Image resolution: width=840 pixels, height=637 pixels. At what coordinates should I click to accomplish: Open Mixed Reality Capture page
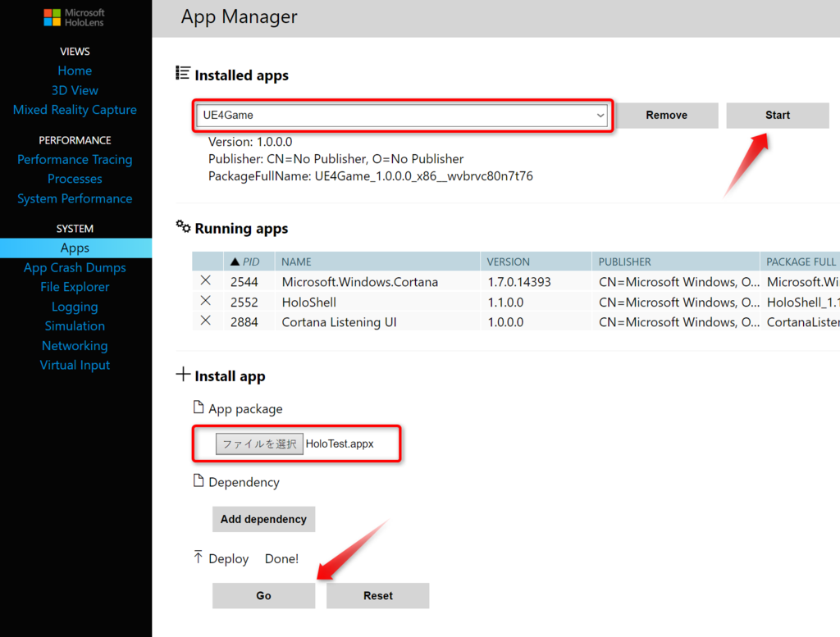(75, 110)
